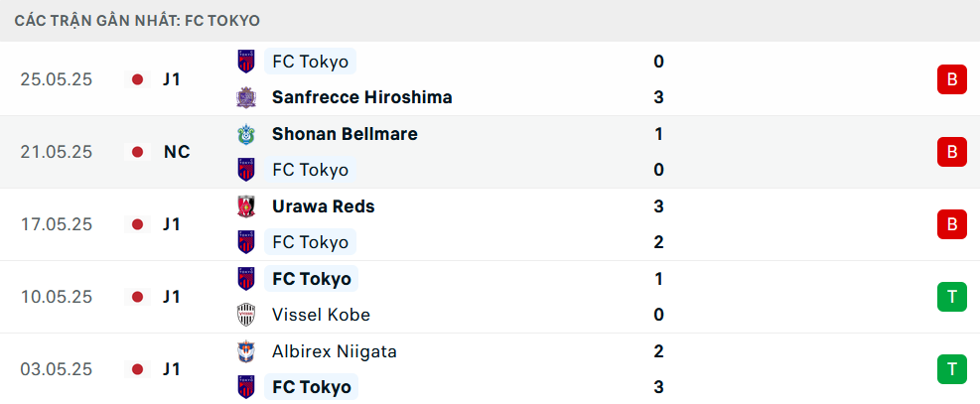The image size is (980, 404).
Task: Open Vissel Kobe team name link
Action: pyautogui.click(x=321, y=315)
